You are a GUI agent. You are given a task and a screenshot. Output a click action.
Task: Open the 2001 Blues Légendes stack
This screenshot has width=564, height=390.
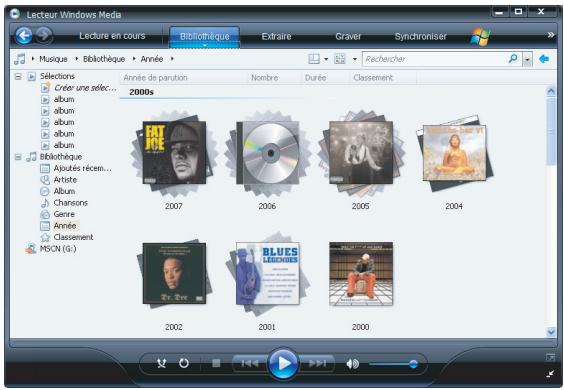(x=267, y=273)
